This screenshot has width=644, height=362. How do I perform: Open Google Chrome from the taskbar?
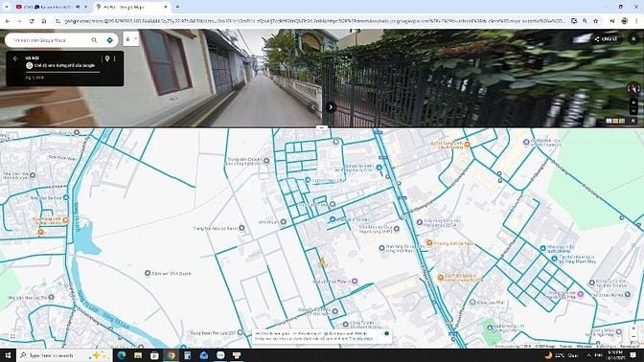click(x=171, y=355)
